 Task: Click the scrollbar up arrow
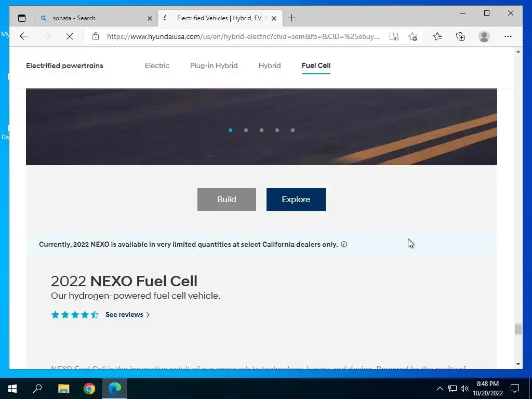click(x=518, y=51)
